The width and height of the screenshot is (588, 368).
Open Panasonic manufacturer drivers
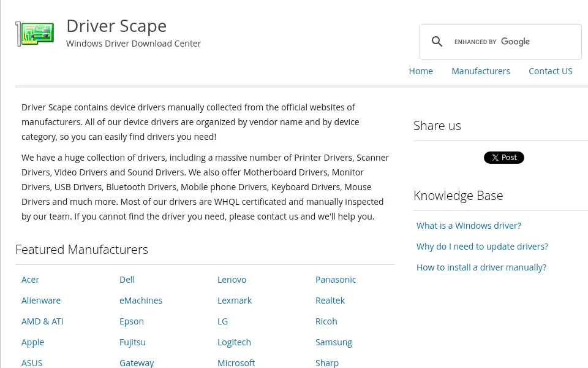(x=335, y=280)
